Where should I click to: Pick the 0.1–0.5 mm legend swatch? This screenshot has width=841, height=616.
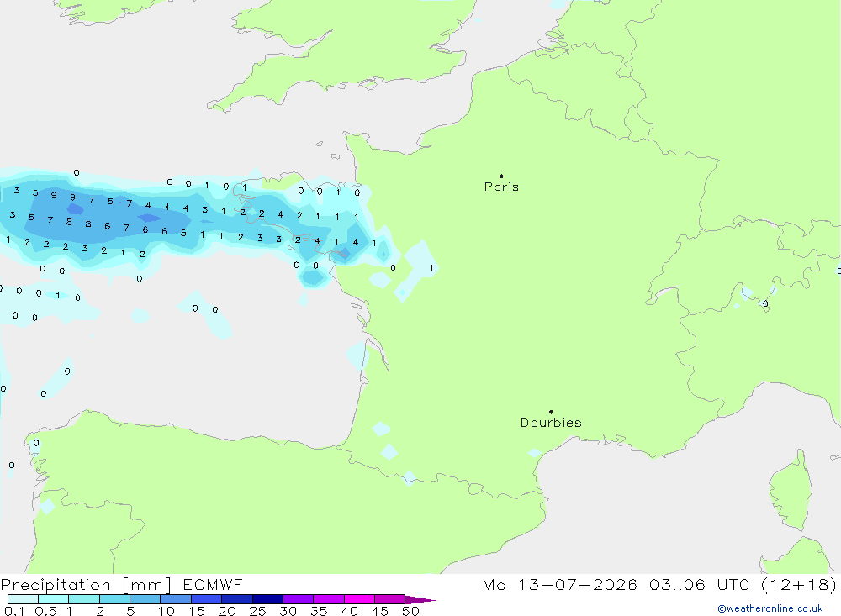pyautogui.click(x=23, y=599)
